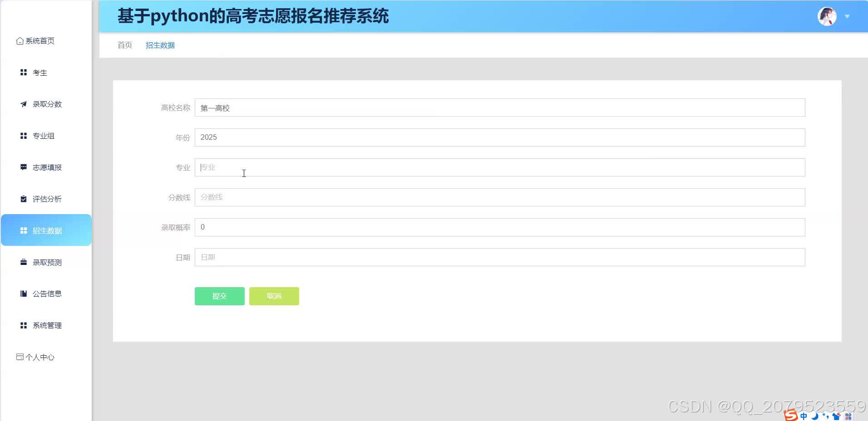This screenshot has height=421, width=868.
Task: Submit the form with 提交 button
Action: [220, 296]
